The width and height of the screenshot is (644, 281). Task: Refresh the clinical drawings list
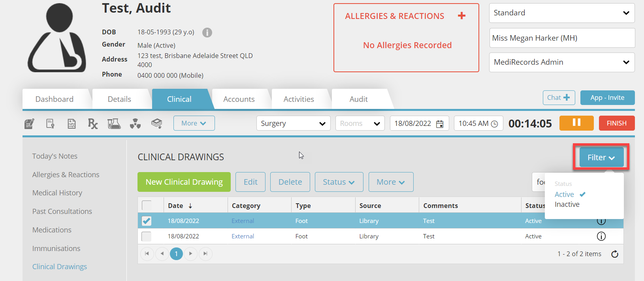615,254
